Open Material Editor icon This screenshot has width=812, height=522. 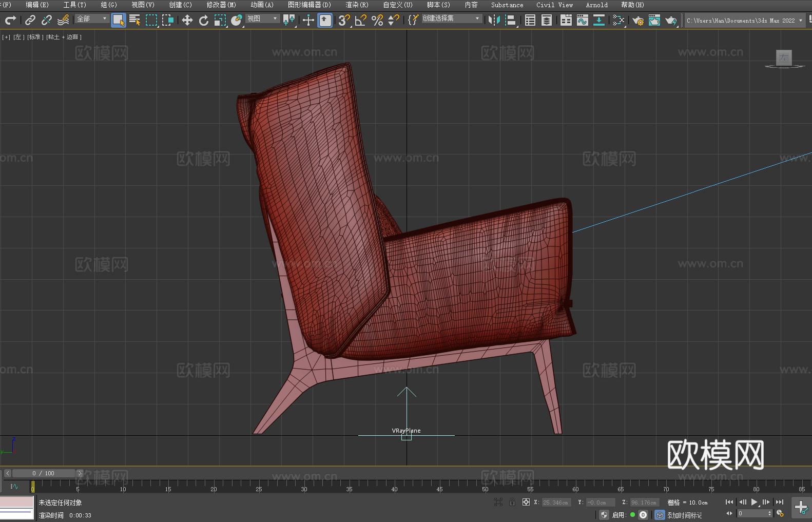[x=618, y=20]
